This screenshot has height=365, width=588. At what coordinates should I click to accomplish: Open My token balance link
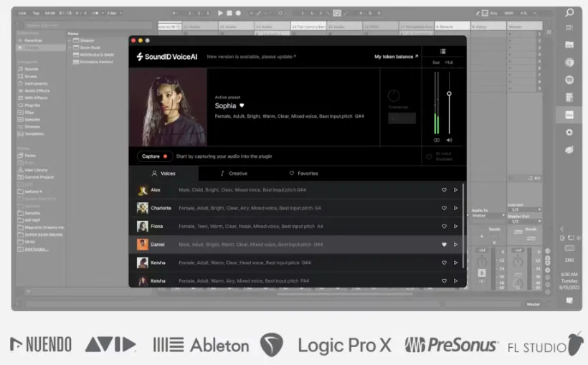tap(396, 57)
